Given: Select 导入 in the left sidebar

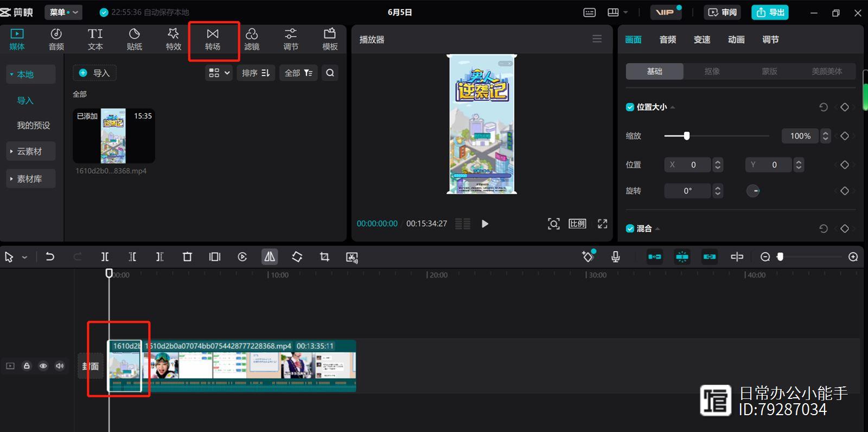Looking at the screenshot, I should coord(25,100).
